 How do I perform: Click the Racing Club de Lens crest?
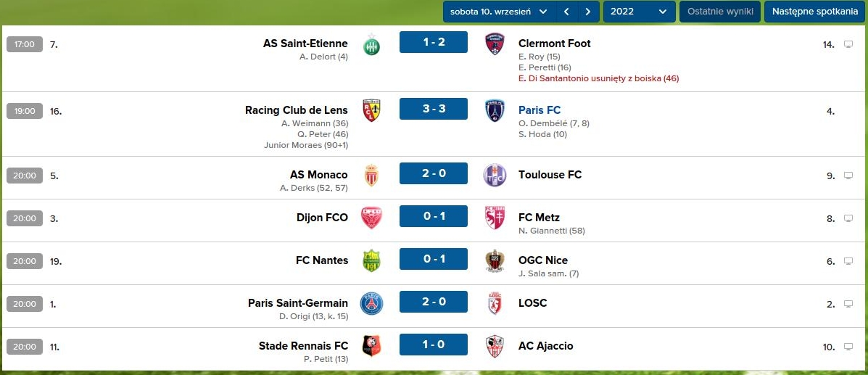[371, 110]
